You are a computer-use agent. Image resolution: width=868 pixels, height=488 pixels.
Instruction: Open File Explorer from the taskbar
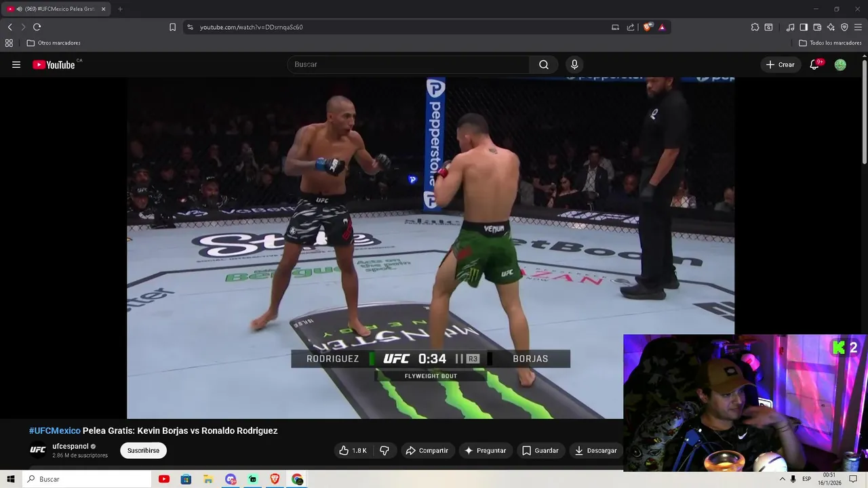coord(208,479)
